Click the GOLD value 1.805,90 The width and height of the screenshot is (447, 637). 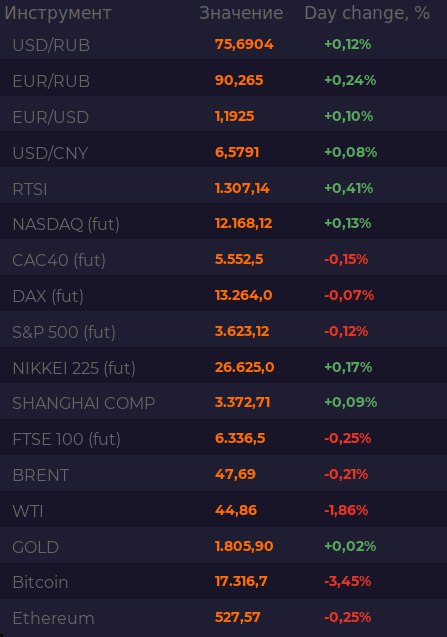(x=244, y=546)
